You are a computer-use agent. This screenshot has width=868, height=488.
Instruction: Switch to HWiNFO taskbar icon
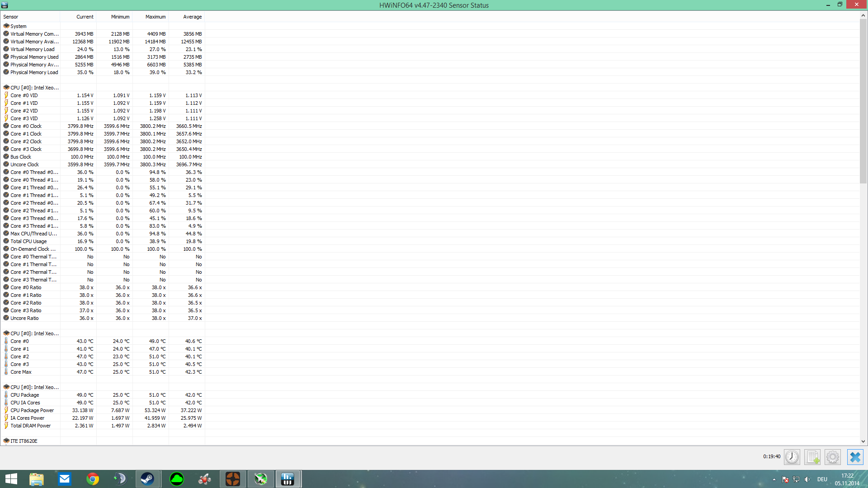click(x=288, y=479)
